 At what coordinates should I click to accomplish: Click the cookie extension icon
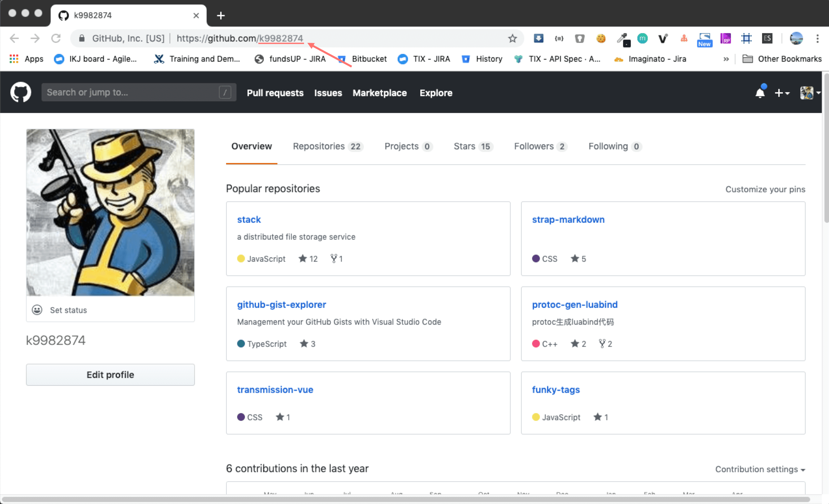[601, 38]
